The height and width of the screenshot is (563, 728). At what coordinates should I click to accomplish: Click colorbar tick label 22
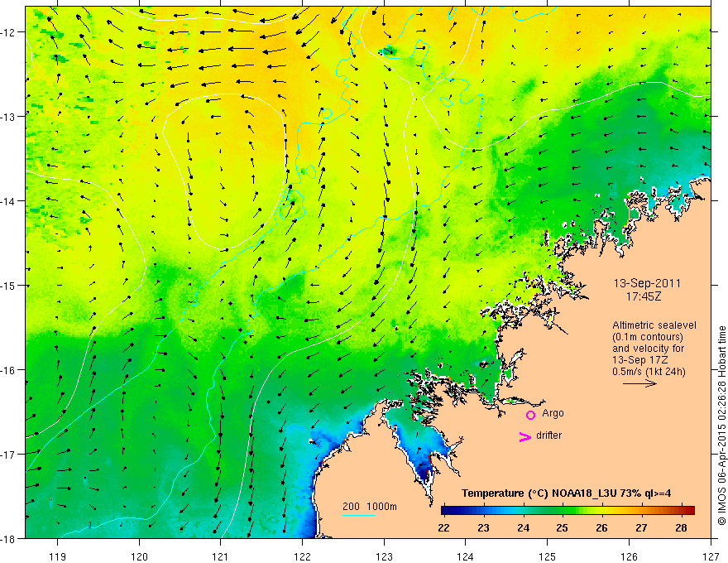443,528
